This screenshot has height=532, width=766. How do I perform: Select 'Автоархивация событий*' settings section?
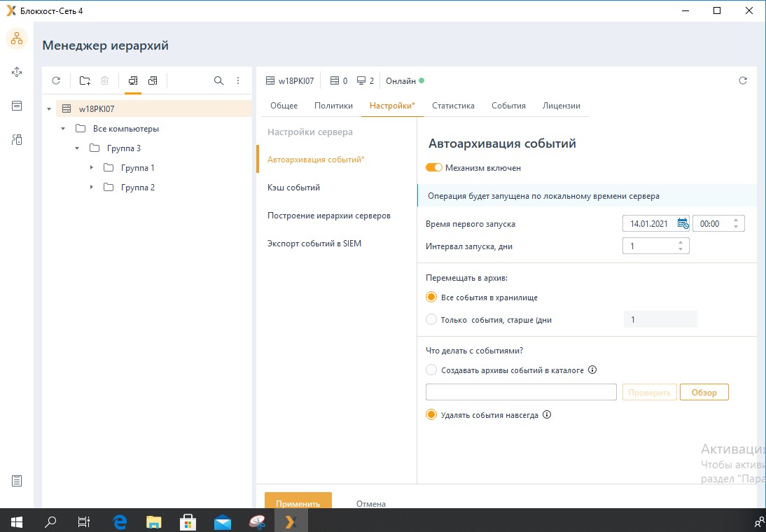316,160
